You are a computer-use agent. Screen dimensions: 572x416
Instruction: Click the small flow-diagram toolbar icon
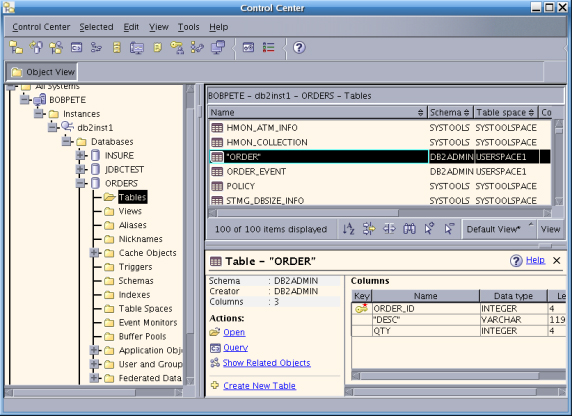tap(96, 47)
